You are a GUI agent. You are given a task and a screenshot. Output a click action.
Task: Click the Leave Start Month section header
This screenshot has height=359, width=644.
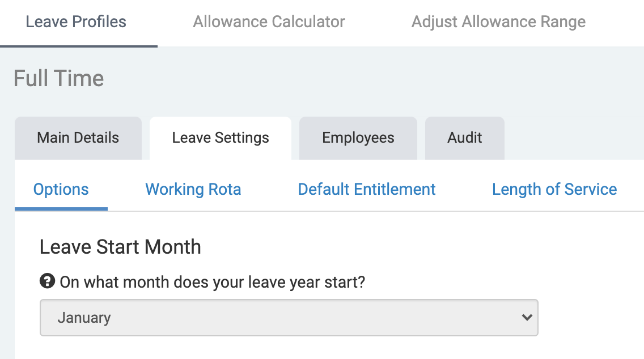pyautogui.click(x=120, y=247)
